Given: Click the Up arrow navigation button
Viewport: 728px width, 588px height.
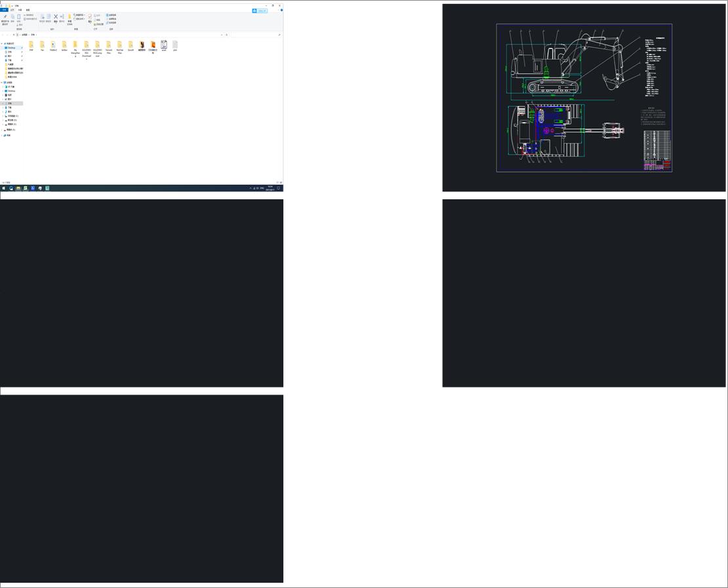Looking at the screenshot, I should tap(14, 35).
